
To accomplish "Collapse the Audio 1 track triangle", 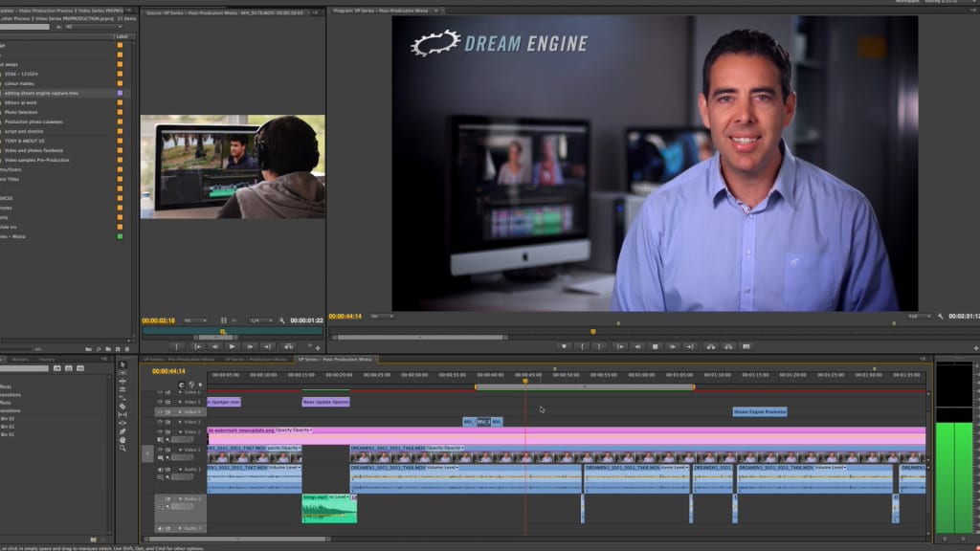I will coord(181,469).
